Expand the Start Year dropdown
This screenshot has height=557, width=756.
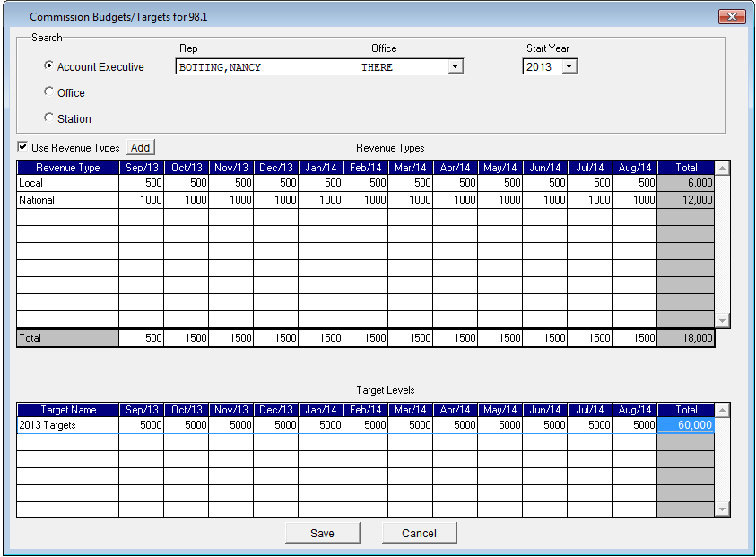569,67
